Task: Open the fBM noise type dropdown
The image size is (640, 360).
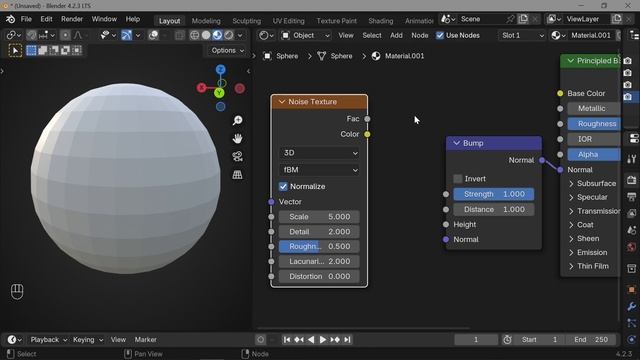Action: pos(319,170)
